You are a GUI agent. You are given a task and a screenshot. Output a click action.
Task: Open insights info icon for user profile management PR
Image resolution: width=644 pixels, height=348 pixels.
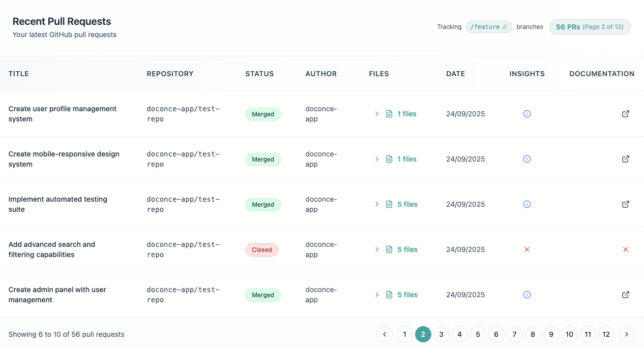[526, 114]
